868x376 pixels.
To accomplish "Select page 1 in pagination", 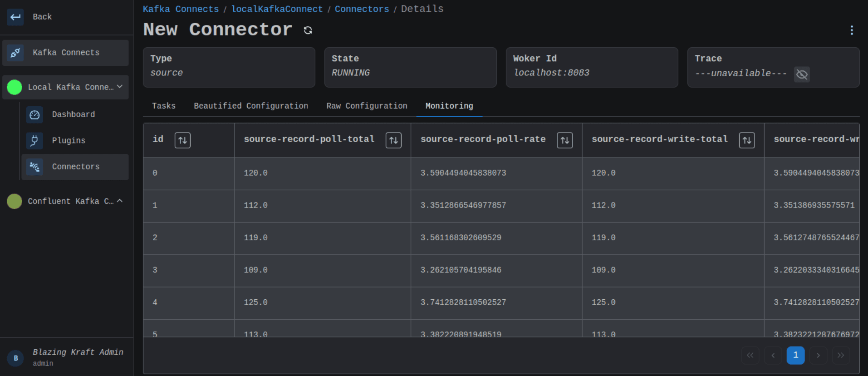I will (x=795, y=355).
